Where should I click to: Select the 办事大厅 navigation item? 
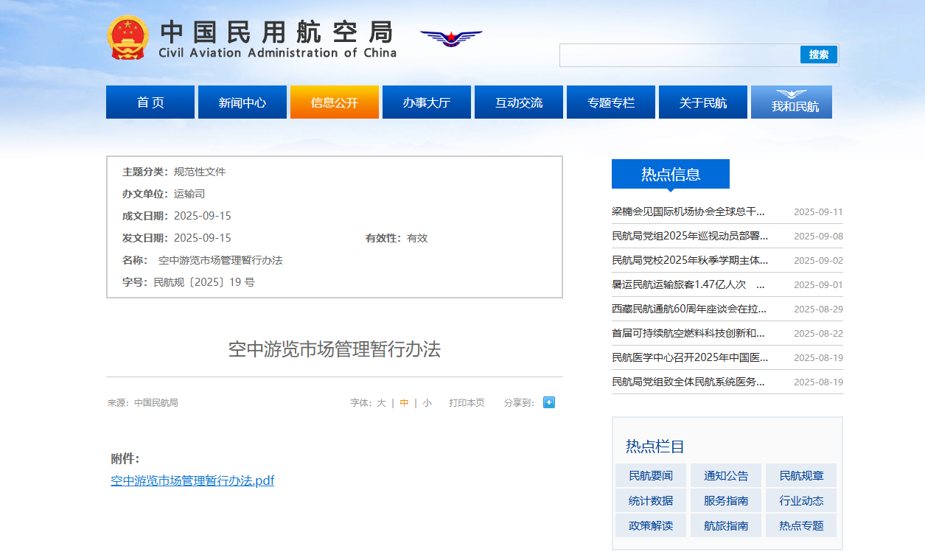(426, 102)
